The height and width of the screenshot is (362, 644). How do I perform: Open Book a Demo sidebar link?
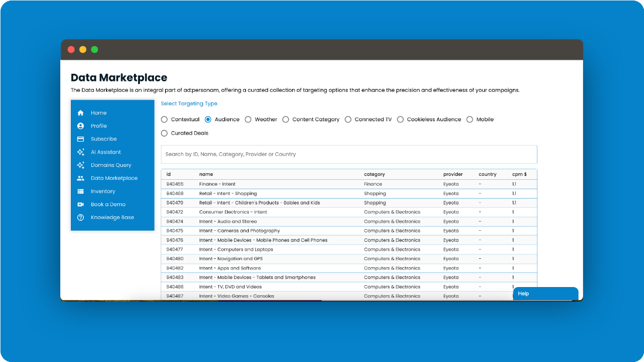(x=108, y=204)
